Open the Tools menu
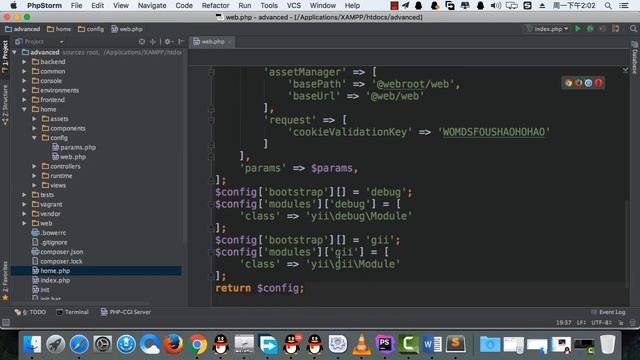 coord(269,6)
